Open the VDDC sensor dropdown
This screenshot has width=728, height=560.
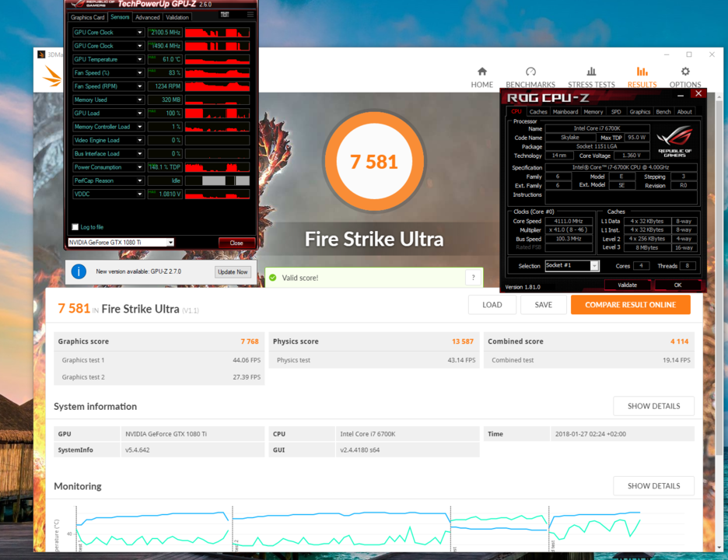pos(140,194)
